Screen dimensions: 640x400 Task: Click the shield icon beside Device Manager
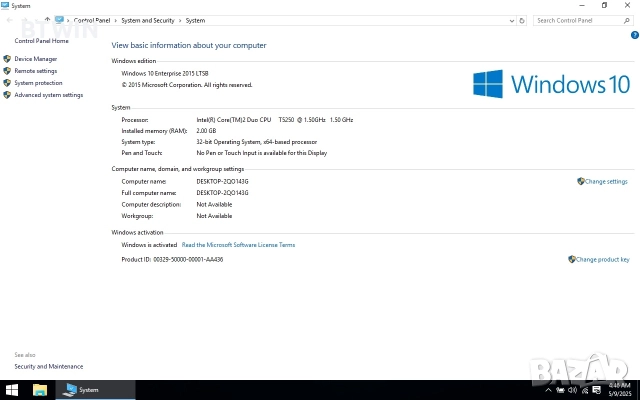click(x=7, y=59)
